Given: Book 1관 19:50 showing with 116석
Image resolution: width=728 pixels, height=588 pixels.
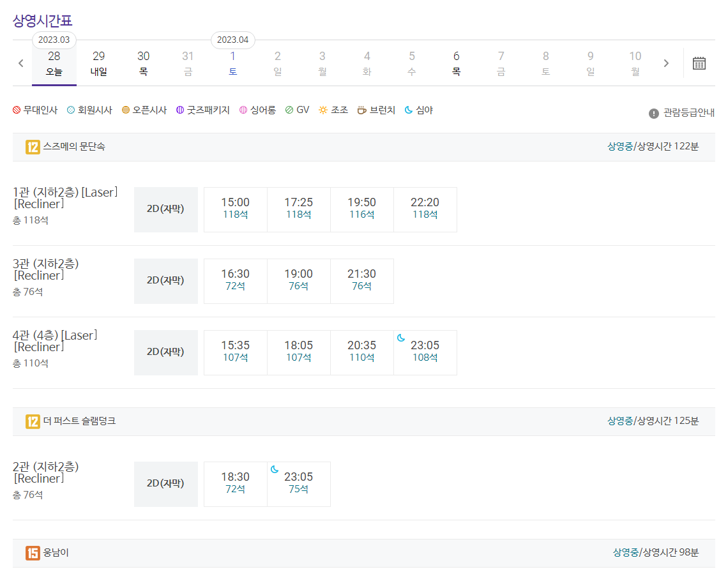Looking at the screenshot, I should (361, 209).
